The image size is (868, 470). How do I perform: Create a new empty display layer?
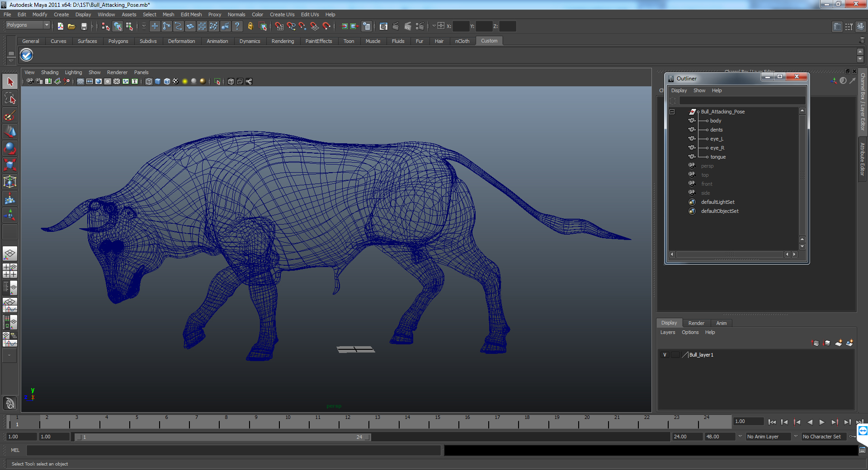tap(839, 343)
